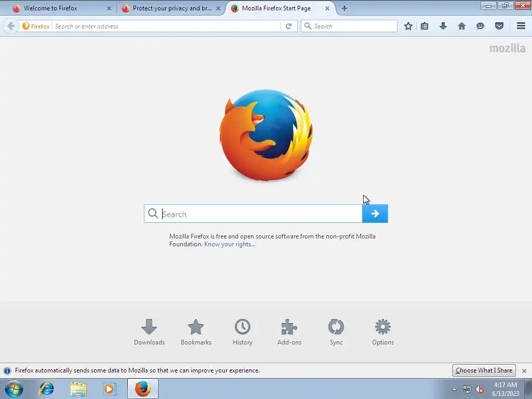Open the network tray icon
The height and width of the screenshot is (399, 532).
(x=467, y=390)
